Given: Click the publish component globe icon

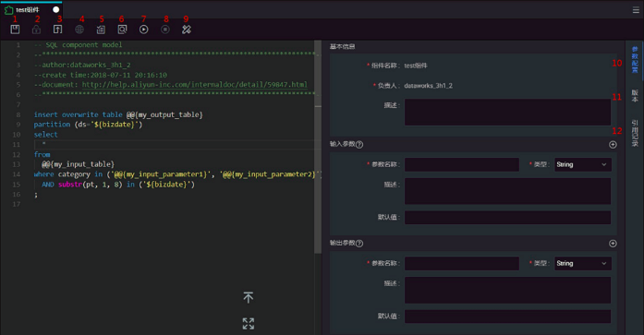Looking at the screenshot, I should pyautogui.click(x=79, y=30).
